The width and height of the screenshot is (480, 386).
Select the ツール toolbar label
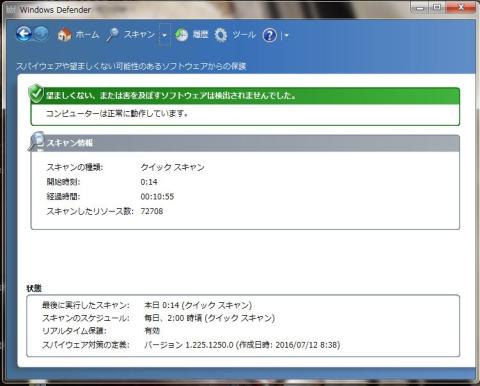point(244,34)
